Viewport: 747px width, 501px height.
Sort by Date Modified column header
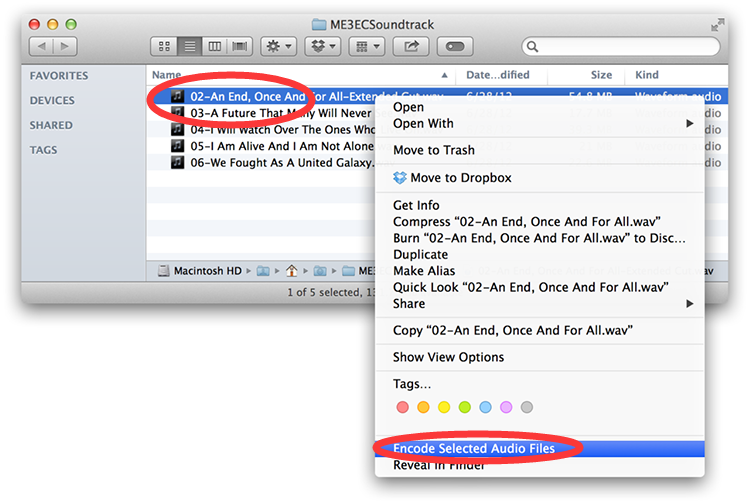[501, 75]
